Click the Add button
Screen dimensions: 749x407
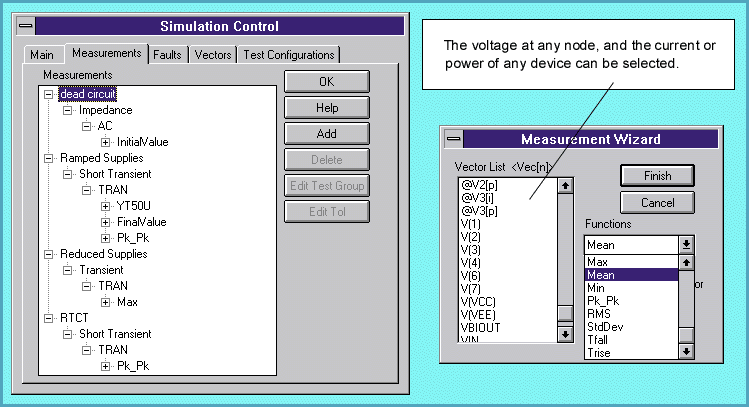(x=327, y=133)
